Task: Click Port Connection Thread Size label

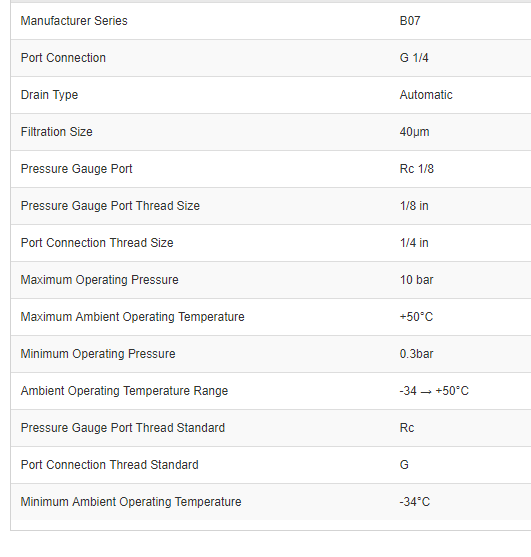Action: pos(97,243)
